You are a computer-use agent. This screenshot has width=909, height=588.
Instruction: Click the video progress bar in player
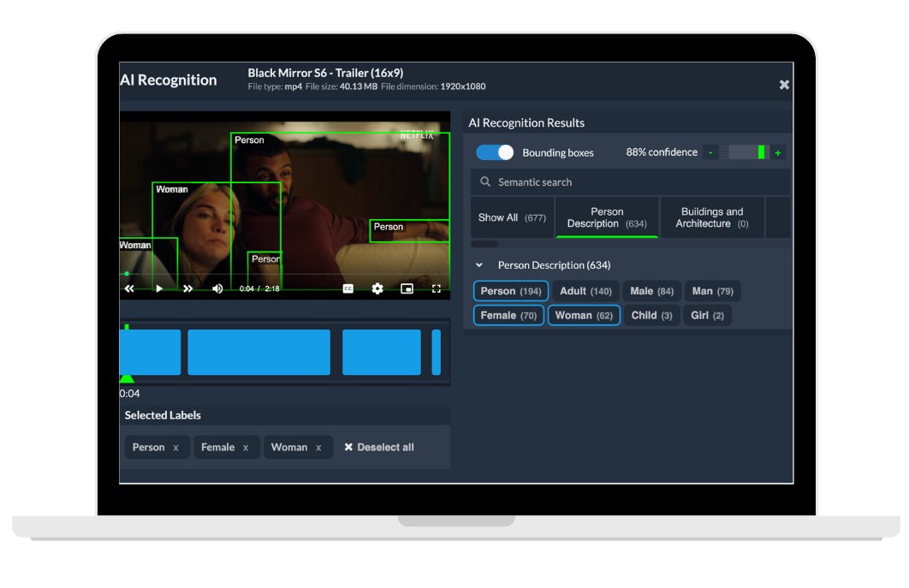285,274
